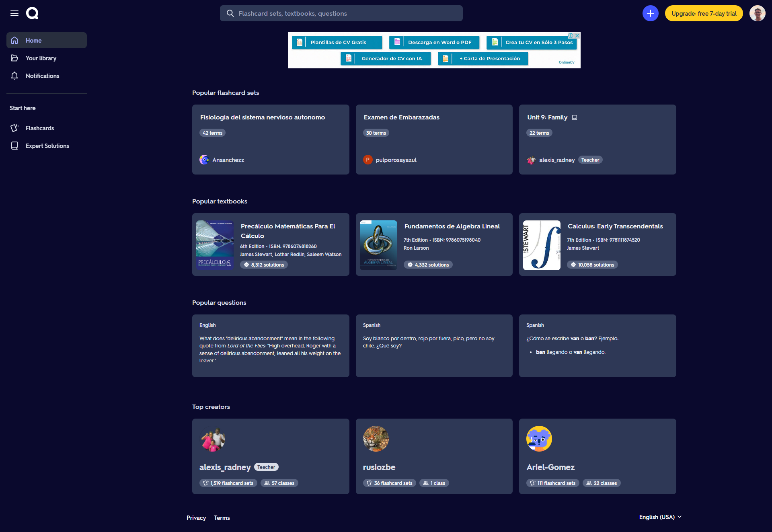Click Ariel-Gomez creator avatar
The height and width of the screenshot is (532, 772).
tap(539, 439)
